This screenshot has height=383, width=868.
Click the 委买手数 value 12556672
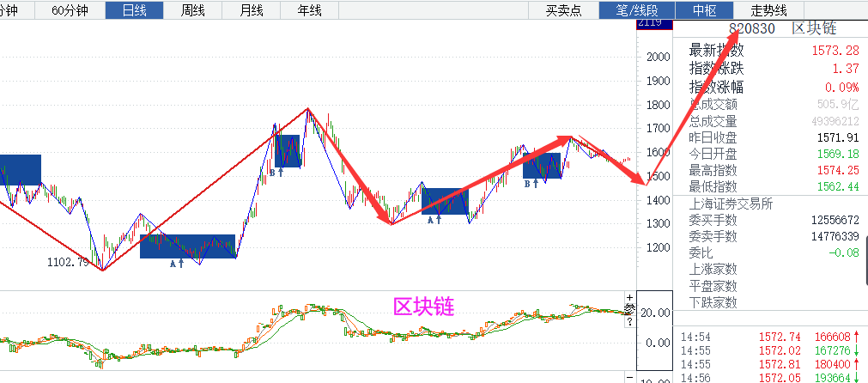pyautogui.click(x=835, y=221)
